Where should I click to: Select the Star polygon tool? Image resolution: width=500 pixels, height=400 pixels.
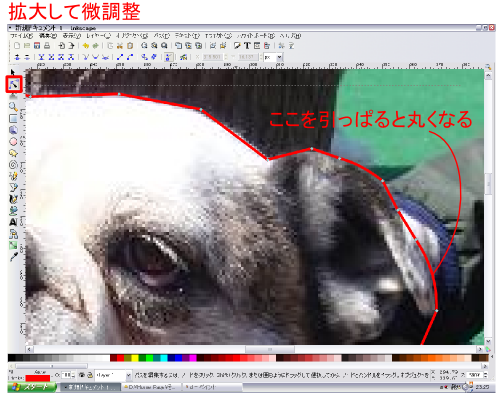click(x=13, y=153)
